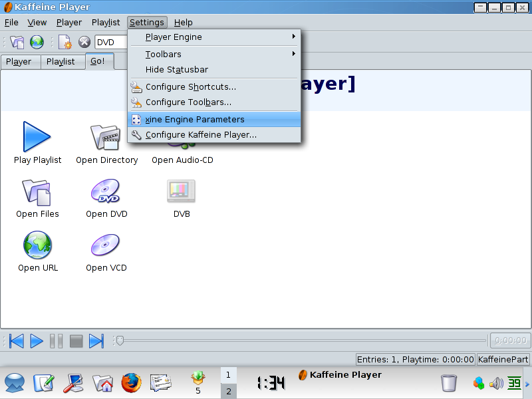Launch Firefox from the taskbar

[x=132, y=382]
